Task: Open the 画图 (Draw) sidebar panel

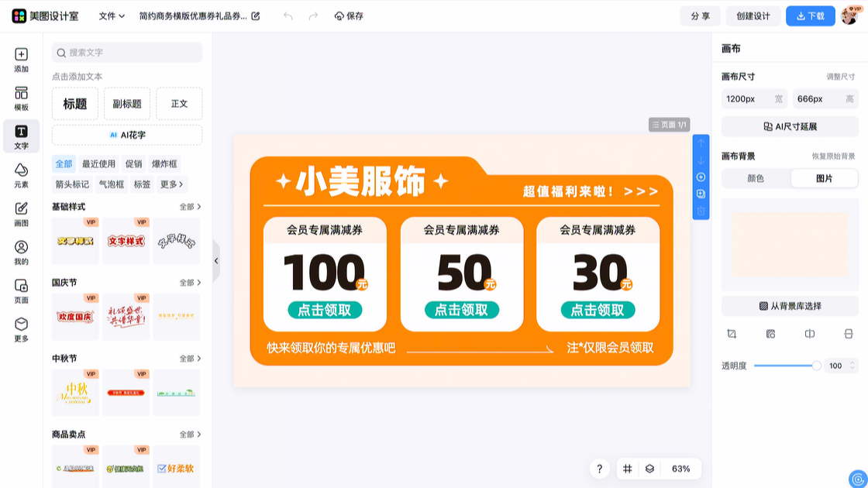Action: click(x=21, y=214)
